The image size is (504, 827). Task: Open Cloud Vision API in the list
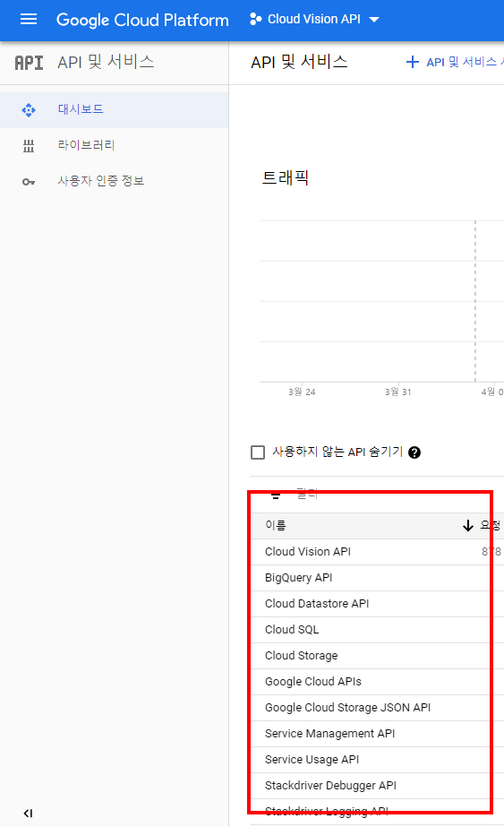308,552
